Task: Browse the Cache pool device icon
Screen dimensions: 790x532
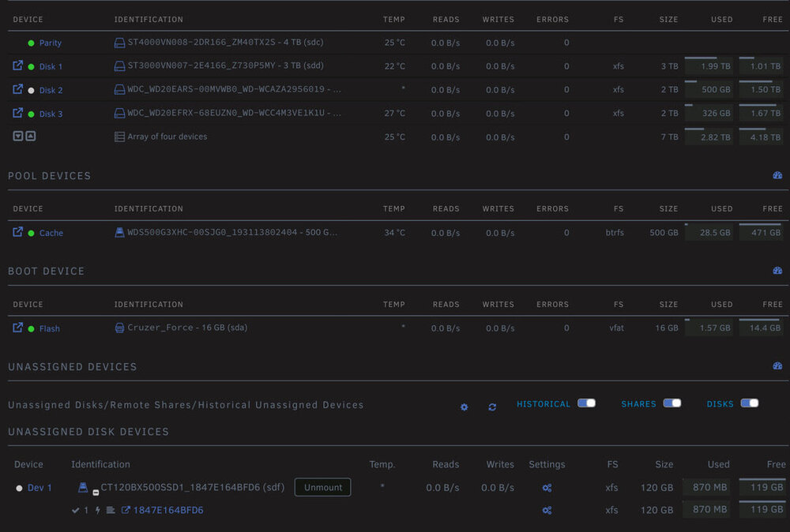Action: [x=17, y=232]
